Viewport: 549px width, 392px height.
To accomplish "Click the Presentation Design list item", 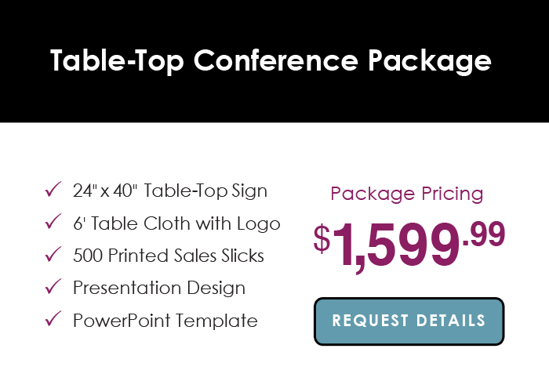I will coord(159,288).
